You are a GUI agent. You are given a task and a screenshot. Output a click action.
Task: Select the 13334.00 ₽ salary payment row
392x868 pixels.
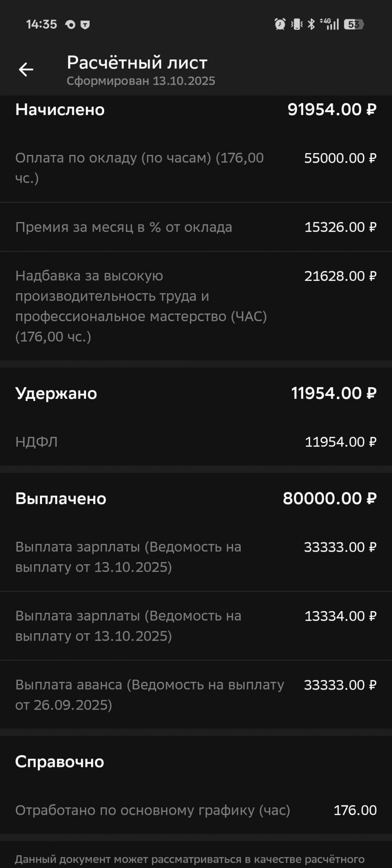(195, 626)
